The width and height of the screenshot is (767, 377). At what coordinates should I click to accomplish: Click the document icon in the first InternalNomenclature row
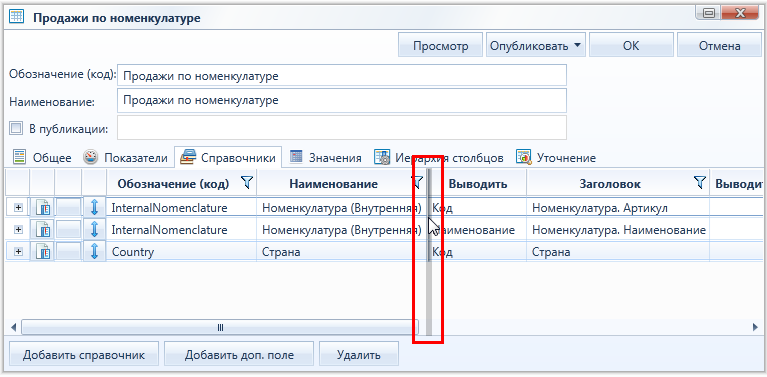43,208
